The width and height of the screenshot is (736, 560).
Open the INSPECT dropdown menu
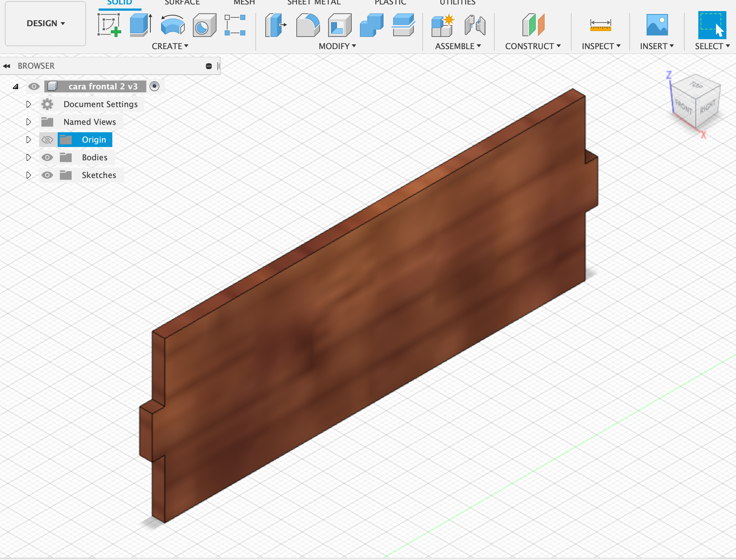click(x=601, y=46)
